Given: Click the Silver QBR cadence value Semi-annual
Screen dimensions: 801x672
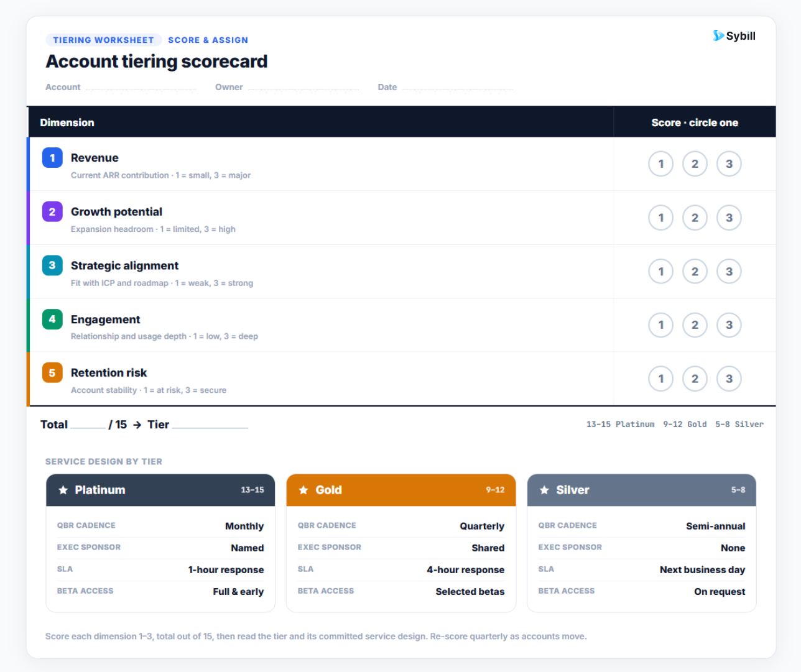Looking at the screenshot, I should tap(716, 526).
